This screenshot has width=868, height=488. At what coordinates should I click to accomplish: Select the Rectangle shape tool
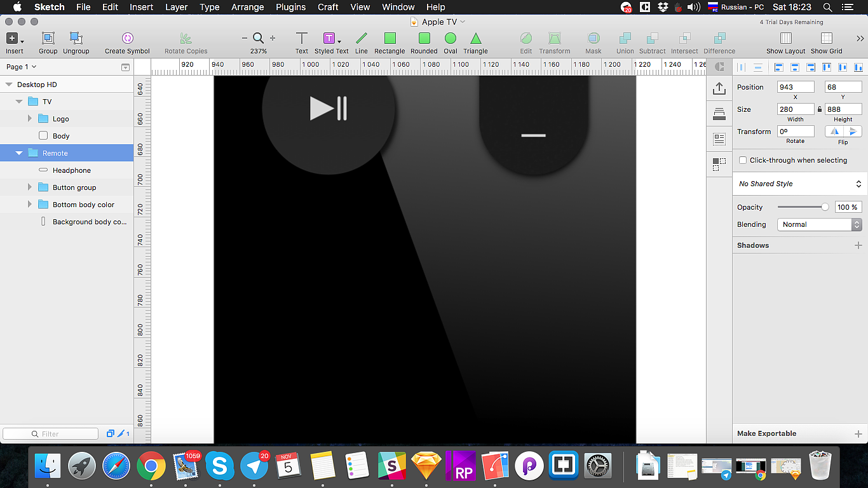(390, 39)
